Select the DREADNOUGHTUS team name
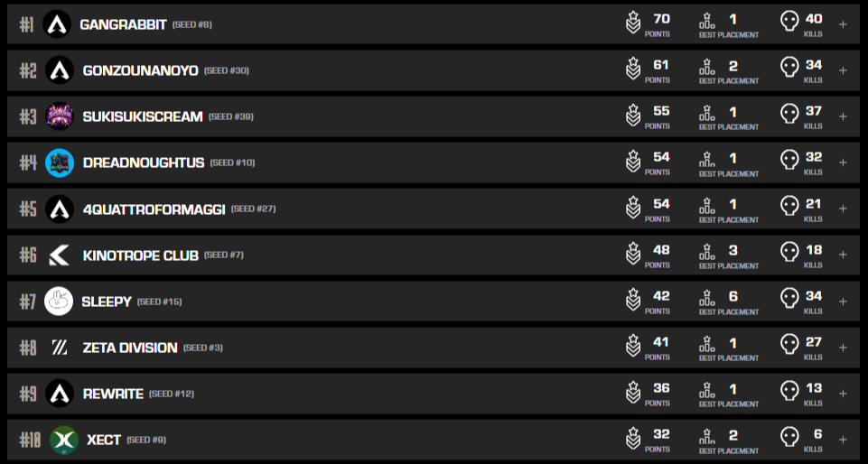The height and width of the screenshot is (464, 868). 142,162
